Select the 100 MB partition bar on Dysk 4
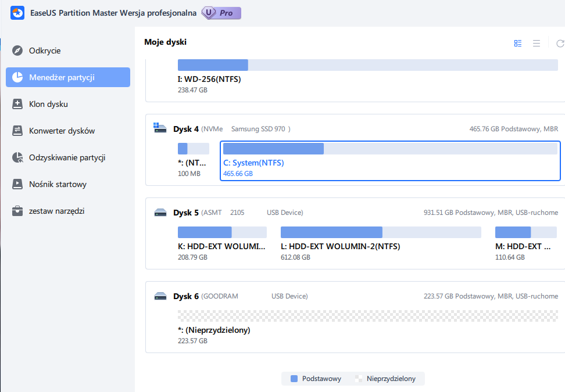Image resolution: width=565 pixels, height=392 pixels. tap(194, 149)
